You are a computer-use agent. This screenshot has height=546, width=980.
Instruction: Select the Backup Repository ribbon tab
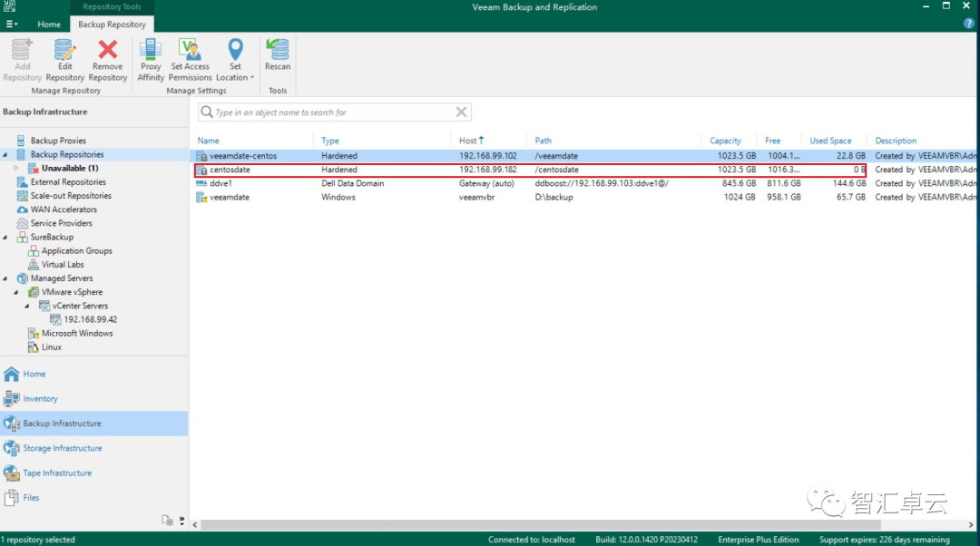coord(112,24)
